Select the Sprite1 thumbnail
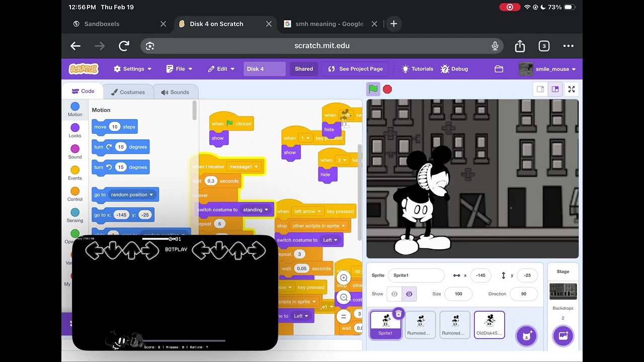 [385, 325]
